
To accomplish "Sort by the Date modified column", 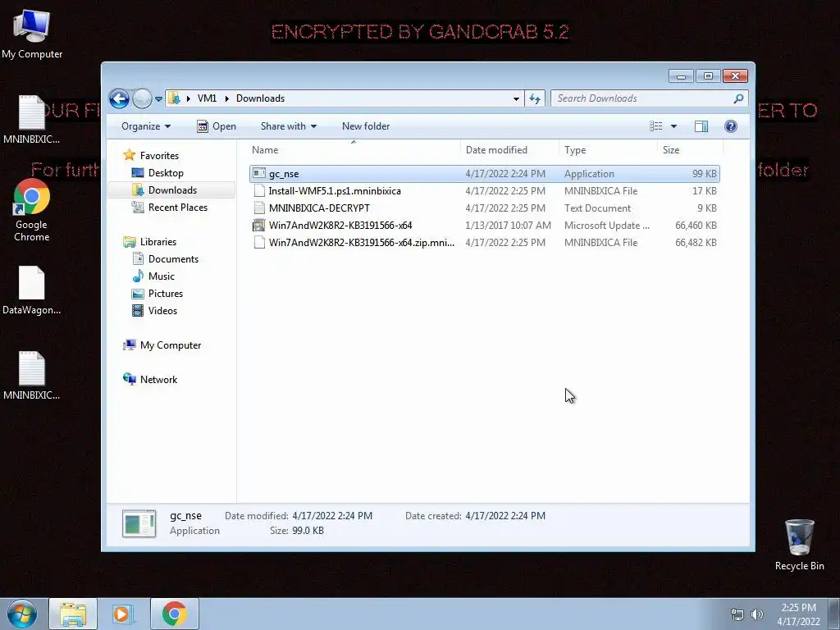I will [509, 150].
